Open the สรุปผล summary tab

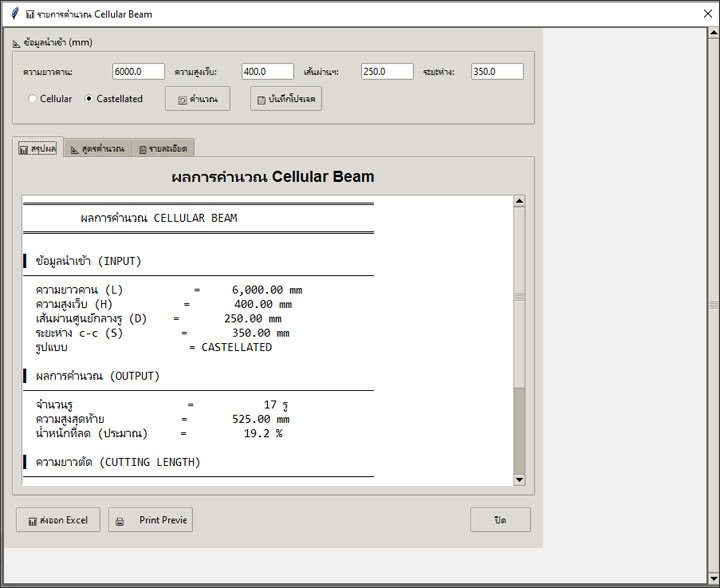coord(38,148)
